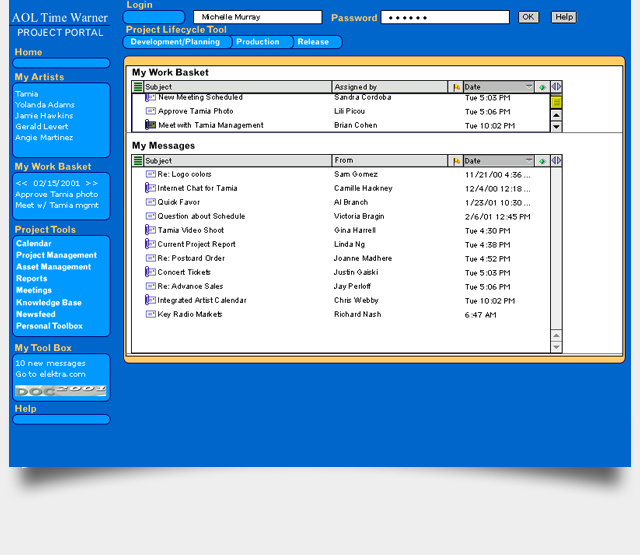Click envelope icon beside Re: Logo colors
The height and width of the screenshot is (555, 640).
[151, 174]
